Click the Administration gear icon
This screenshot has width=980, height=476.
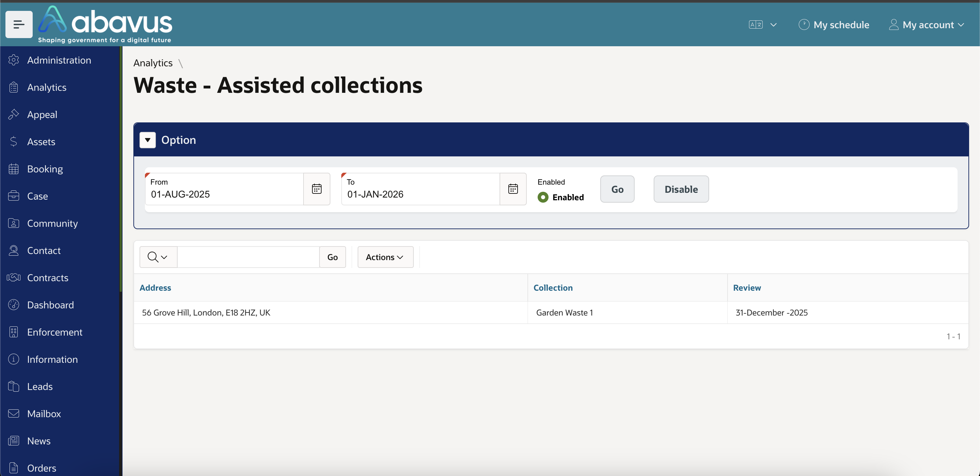tap(14, 60)
